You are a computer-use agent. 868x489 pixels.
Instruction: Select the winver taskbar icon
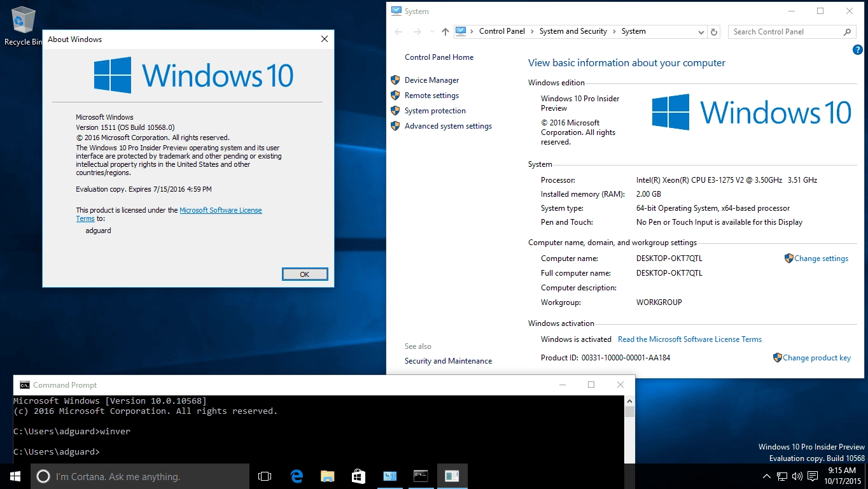pyautogui.click(x=452, y=476)
